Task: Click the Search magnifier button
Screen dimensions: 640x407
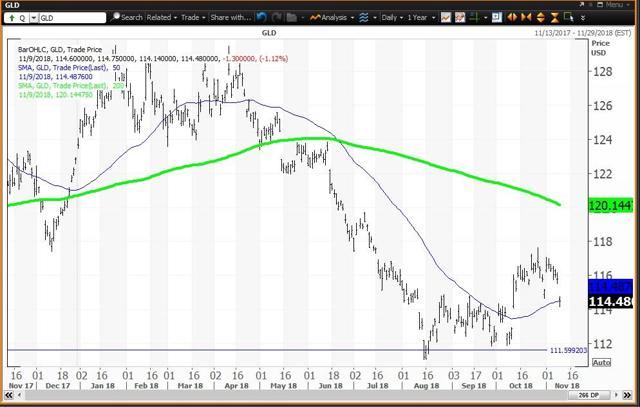Action: 126,18
